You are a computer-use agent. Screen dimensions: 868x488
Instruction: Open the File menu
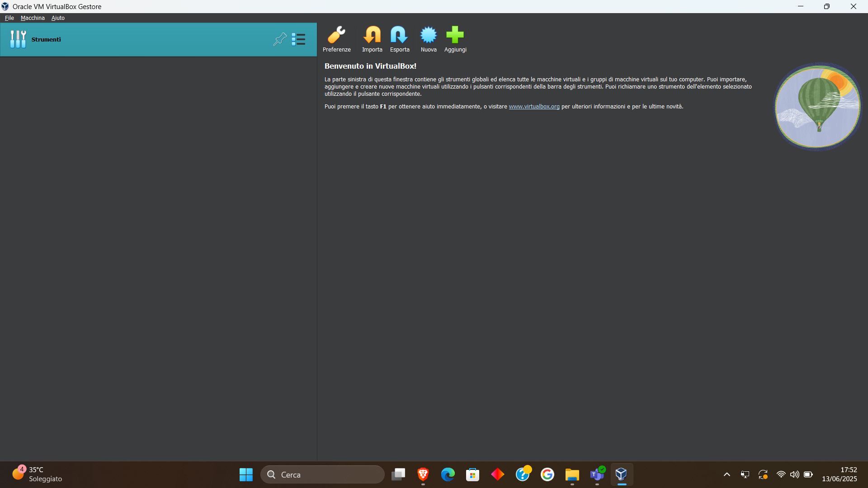[x=9, y=18]
